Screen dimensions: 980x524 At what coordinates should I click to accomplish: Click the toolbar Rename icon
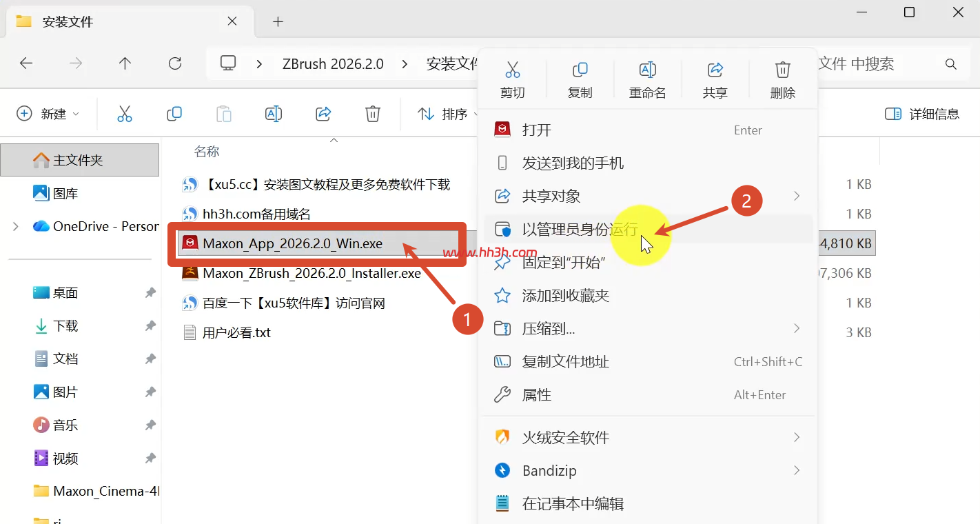(x=274, y=114)
